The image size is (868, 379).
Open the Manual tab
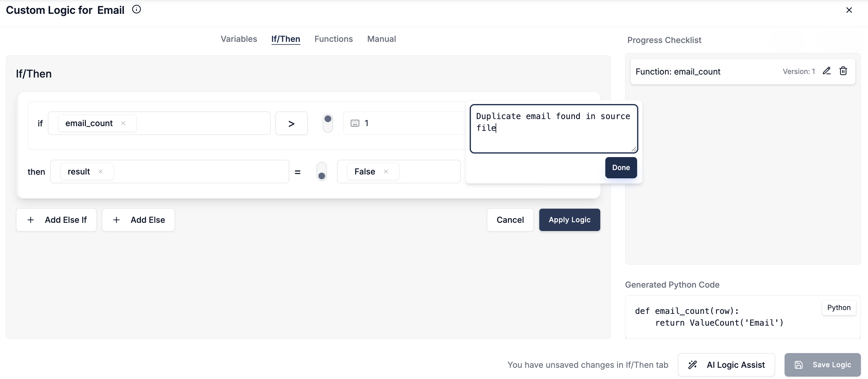click(382, 39)
